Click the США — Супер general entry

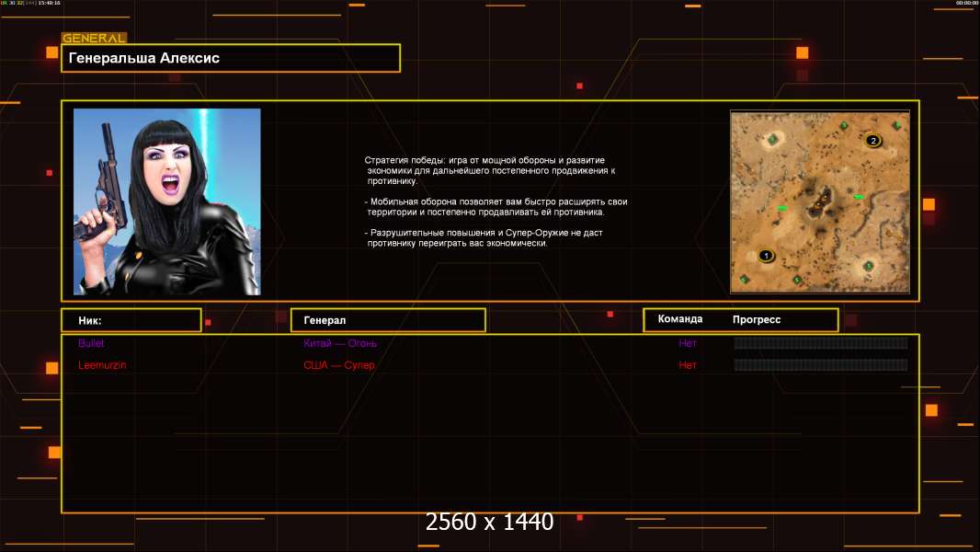pyautogui.click(x=338, y=365)
